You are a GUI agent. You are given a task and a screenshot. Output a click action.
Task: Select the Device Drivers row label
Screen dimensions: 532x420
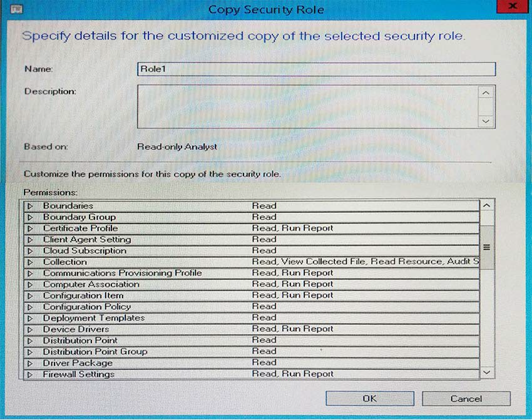(x=76, y=329)
